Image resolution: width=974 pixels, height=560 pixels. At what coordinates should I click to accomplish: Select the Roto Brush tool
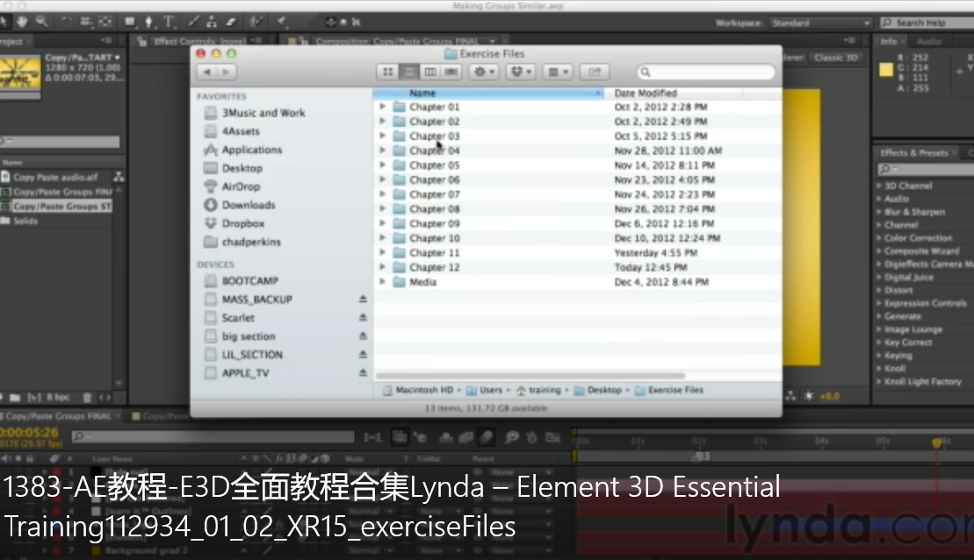click(256, 22)
